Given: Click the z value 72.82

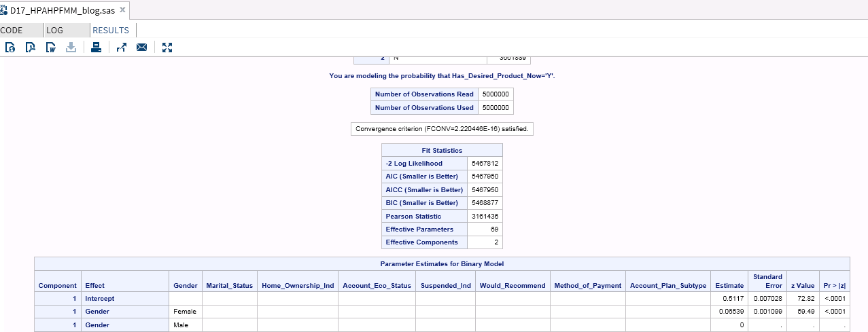Looking at the screenshot, I should pyautogui.click(x=805, y=298).
